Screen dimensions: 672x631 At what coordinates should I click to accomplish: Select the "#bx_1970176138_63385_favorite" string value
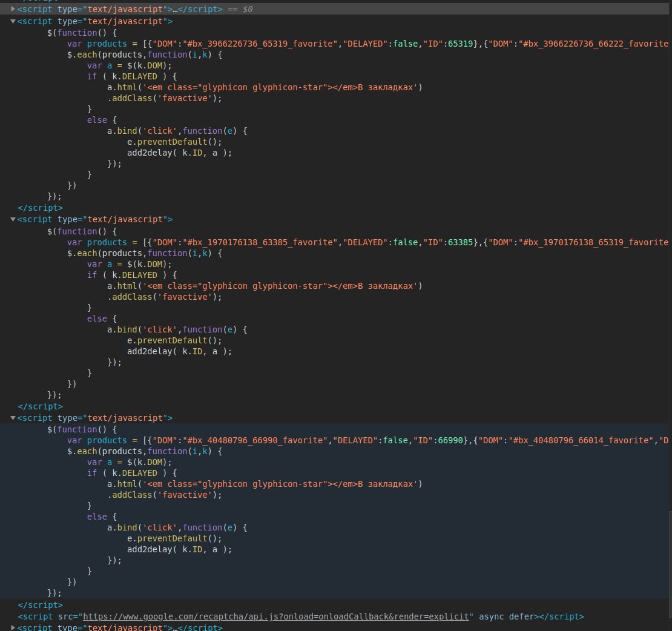click(x=260, y=242)
